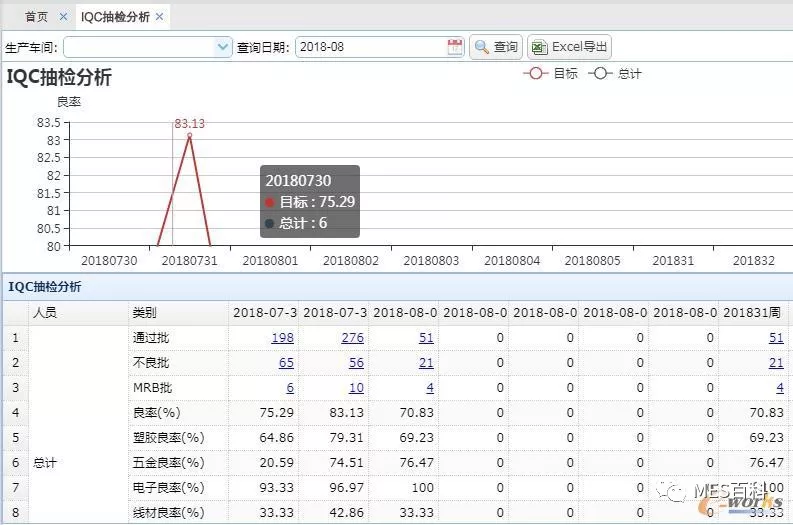
Task: Open the 56 不良批 link
Action: click(356, 363)
